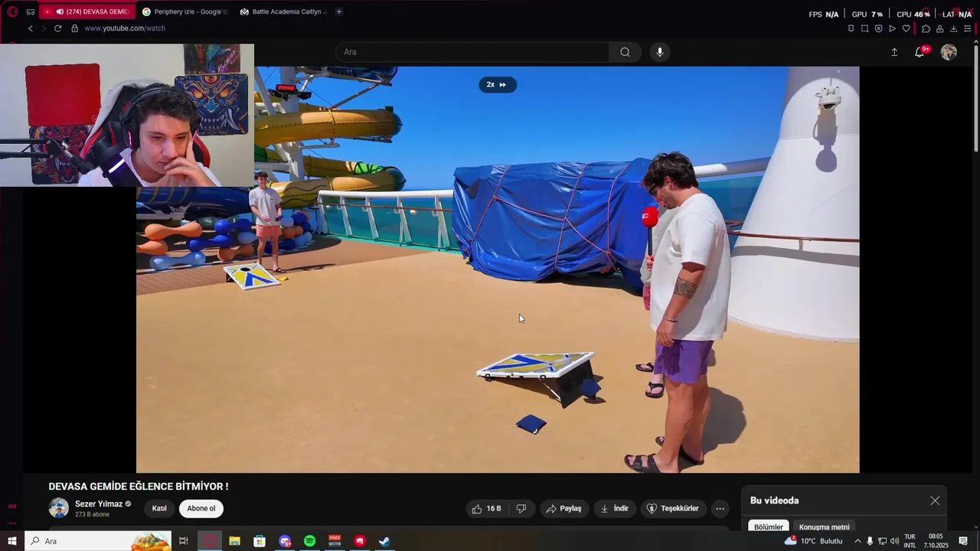Image resolution: width=980 pixels, height=551 pixels.
Task: Like the video with 16 B
Action: (487, 508)
